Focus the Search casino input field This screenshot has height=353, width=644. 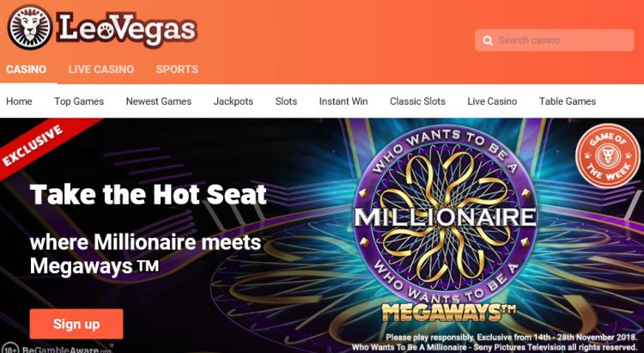(555, 40)
